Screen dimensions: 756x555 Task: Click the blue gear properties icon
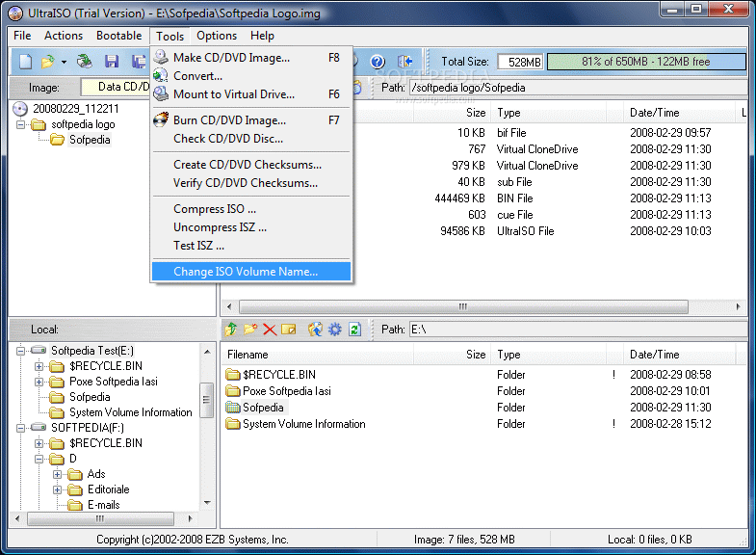point(334,330)
